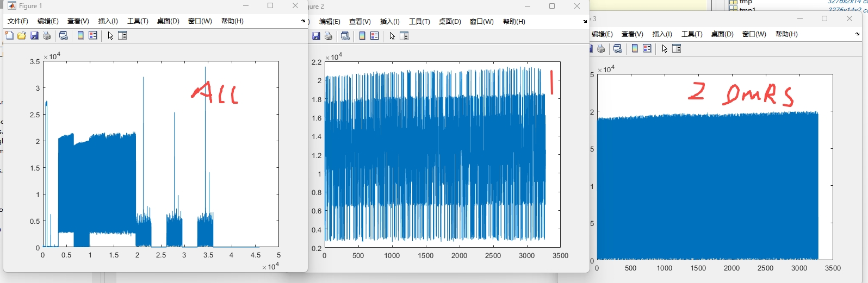Click Link Plot icon in Figure 2 toolbar
The image size is (868, 283).
click(345, 36)
